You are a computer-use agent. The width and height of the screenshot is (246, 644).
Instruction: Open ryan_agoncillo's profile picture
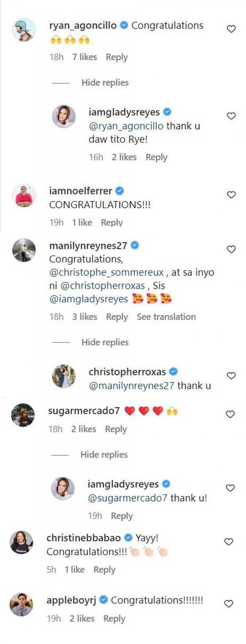point(24,30)
